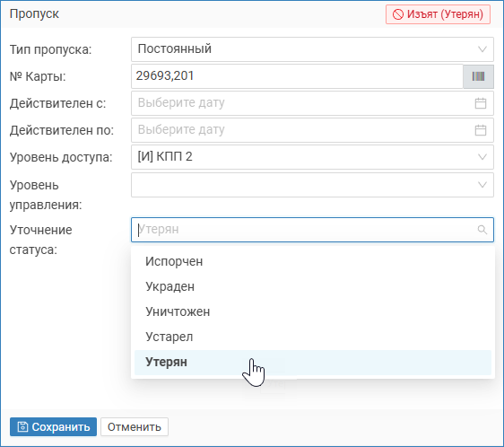Screen dimensions: 504x447
Task: Open calendar icon for 'Действителен с'
Action: tap(481, 103)
